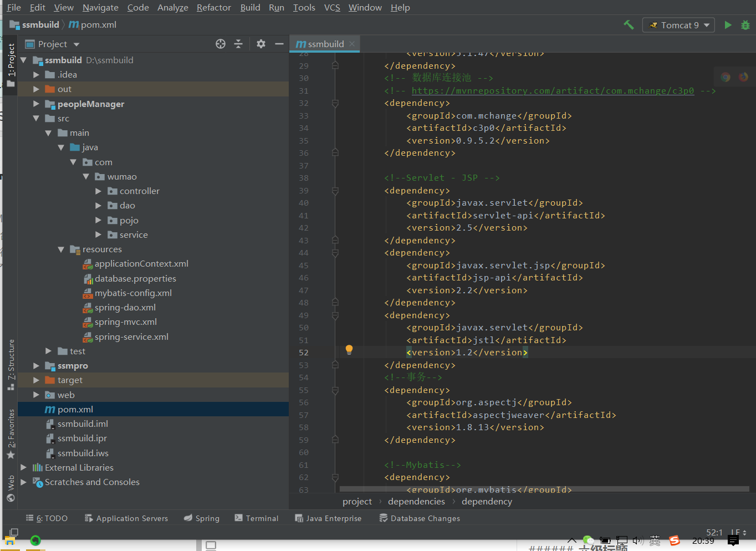Select mybatis-config.xml file

coord(133,293)
